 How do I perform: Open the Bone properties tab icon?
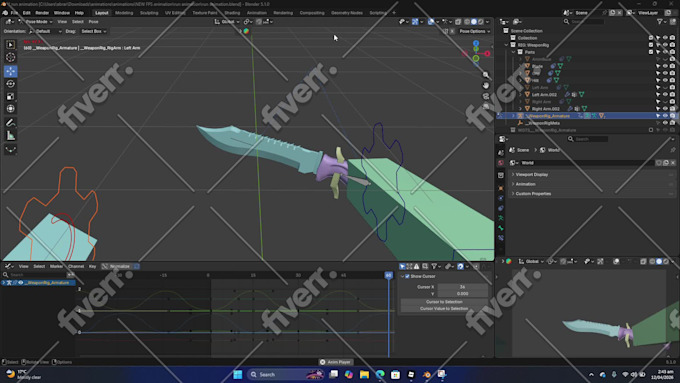coord(501,228)
